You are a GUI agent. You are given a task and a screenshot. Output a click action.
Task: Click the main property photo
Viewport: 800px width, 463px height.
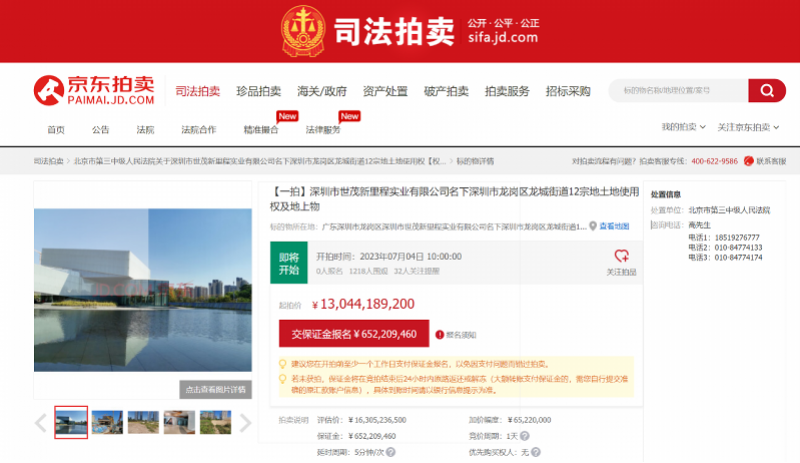point(143,290)
